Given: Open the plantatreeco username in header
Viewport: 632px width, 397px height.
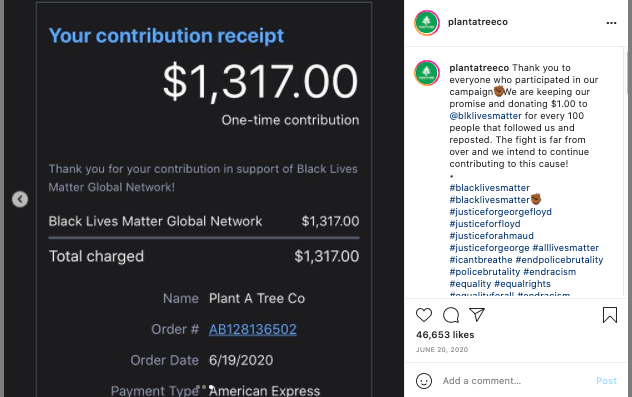Looking at the screenshot, I should (x=478, y=22).
